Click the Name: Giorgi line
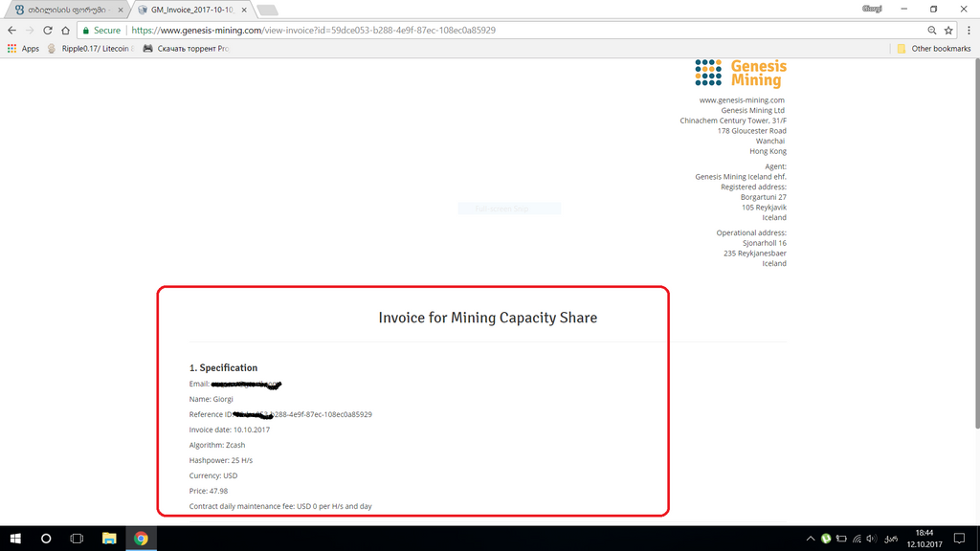The height and width of the screenshot is (551, 980). (x=212, y=399)
